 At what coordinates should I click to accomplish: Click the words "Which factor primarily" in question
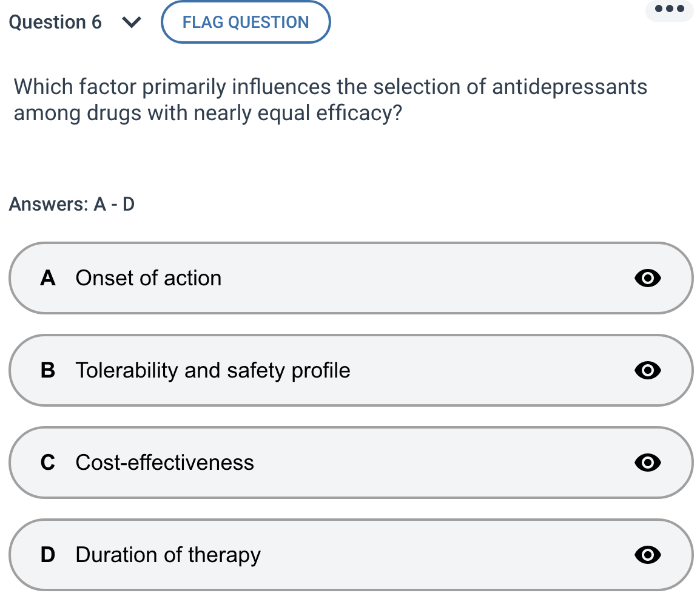[x=120, y=87]
